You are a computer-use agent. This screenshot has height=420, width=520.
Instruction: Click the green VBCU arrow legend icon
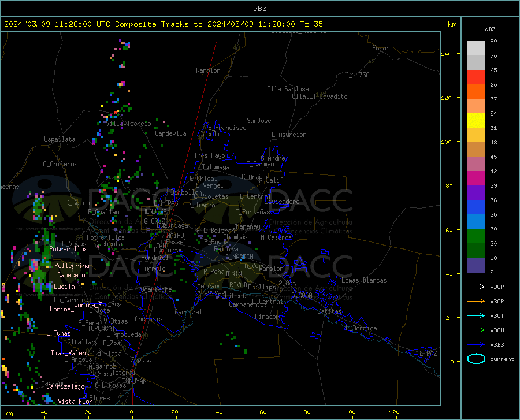tap(476, 330)
